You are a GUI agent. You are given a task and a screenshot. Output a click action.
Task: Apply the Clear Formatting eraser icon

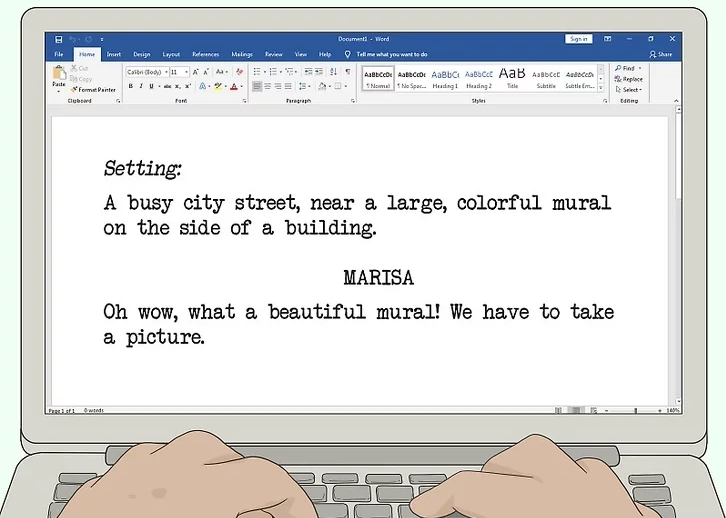tap(239, 72)
